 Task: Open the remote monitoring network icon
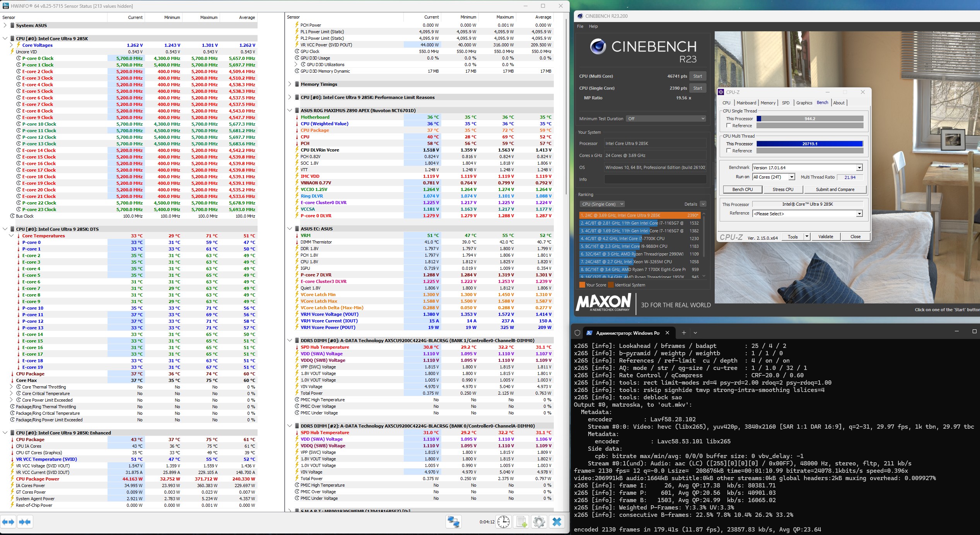point(453,522)
